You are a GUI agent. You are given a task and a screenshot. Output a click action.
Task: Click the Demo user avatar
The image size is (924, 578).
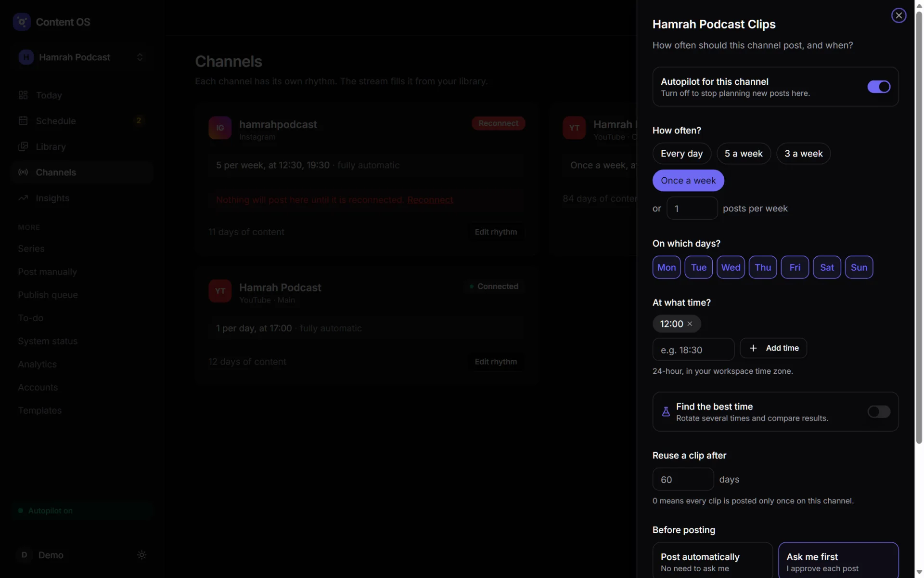(24, 555)
